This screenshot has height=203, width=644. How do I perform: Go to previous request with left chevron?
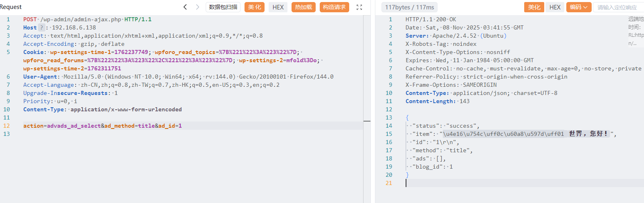[x=185, y=7]
